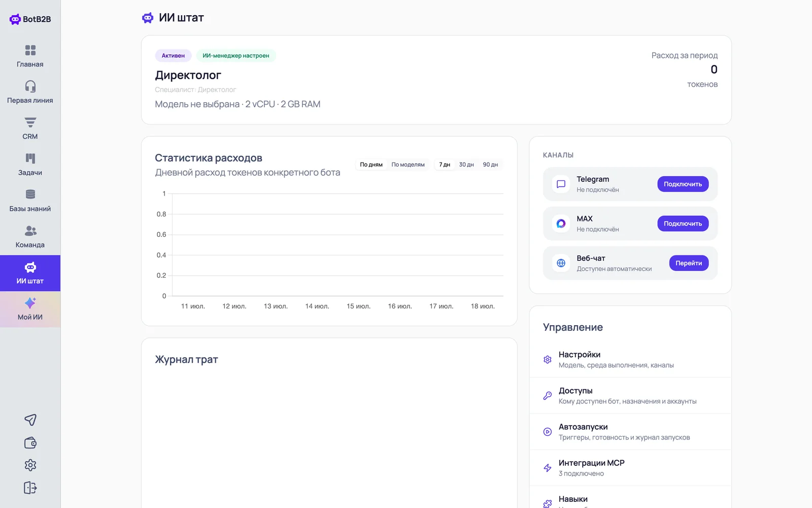Open Настройки in Управление

[630, 360]
